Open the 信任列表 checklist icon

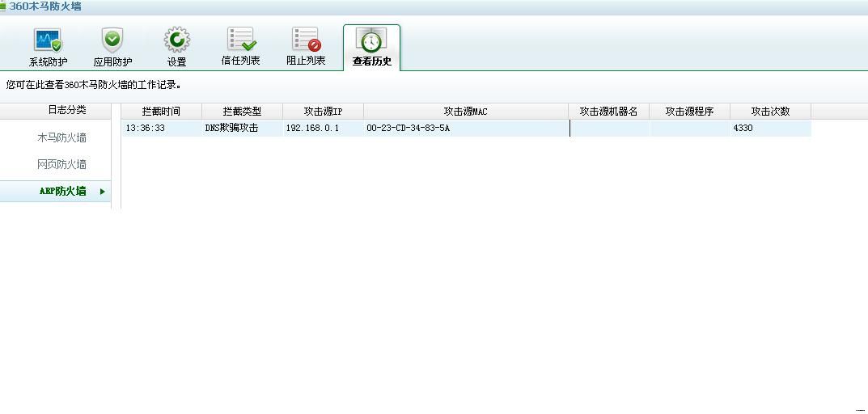[241, 40]
